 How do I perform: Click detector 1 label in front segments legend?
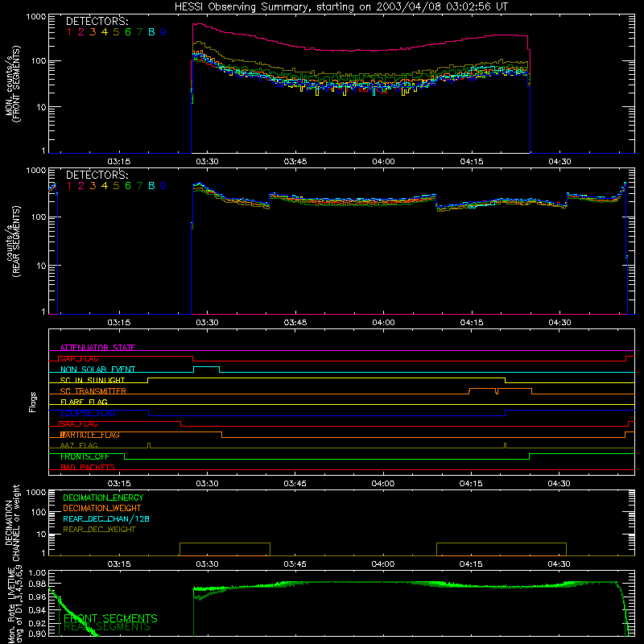(69, 32)
